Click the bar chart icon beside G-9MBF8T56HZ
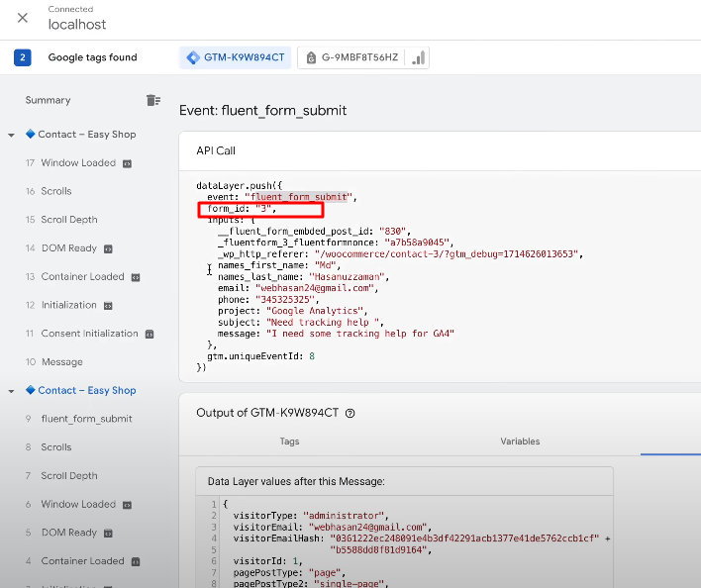The width and height of the screenshot is (701, 588). (419, 57)
